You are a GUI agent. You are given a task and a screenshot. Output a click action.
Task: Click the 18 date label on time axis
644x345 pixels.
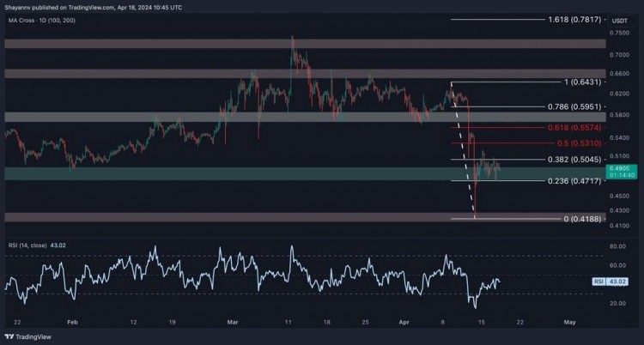327,323
